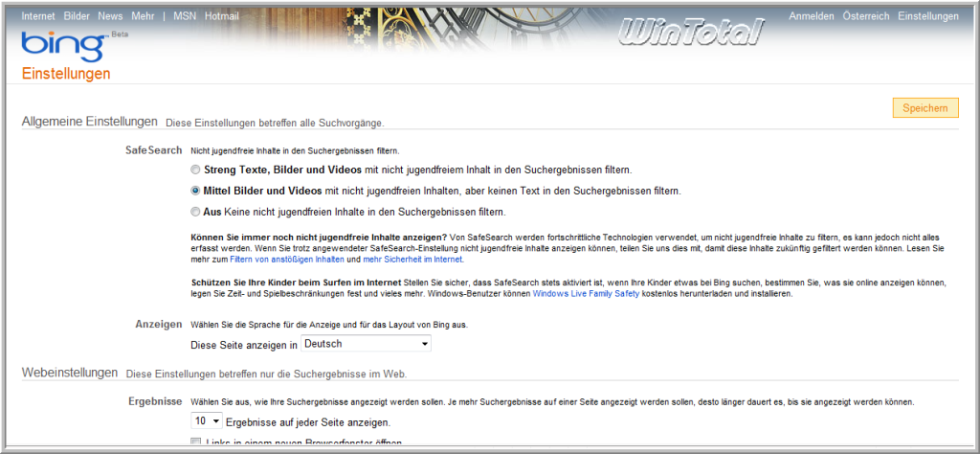This screenshot has width=980, height=454.
Task: Open Einstellungen in the top bar
Action: click(x=928, y=16)
